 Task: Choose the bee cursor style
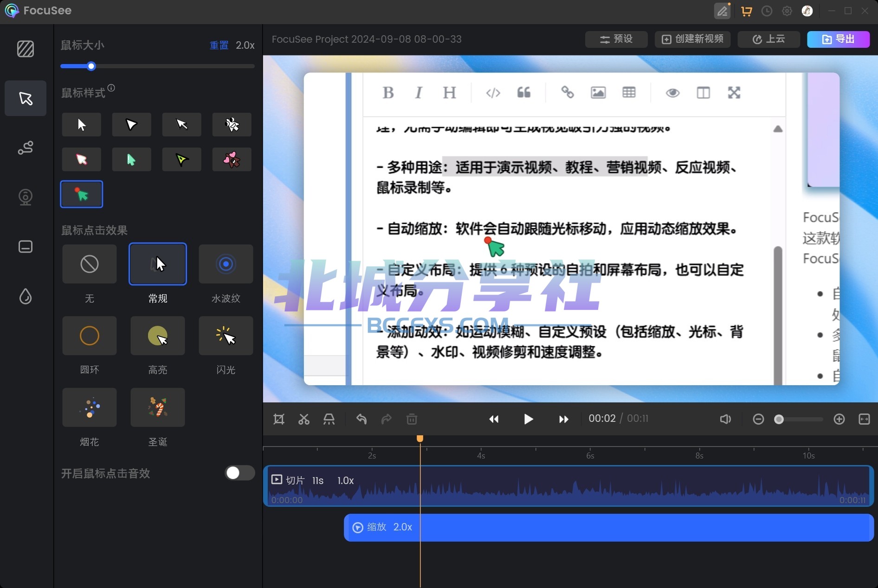pyautogui.click(x=232, y=124)
